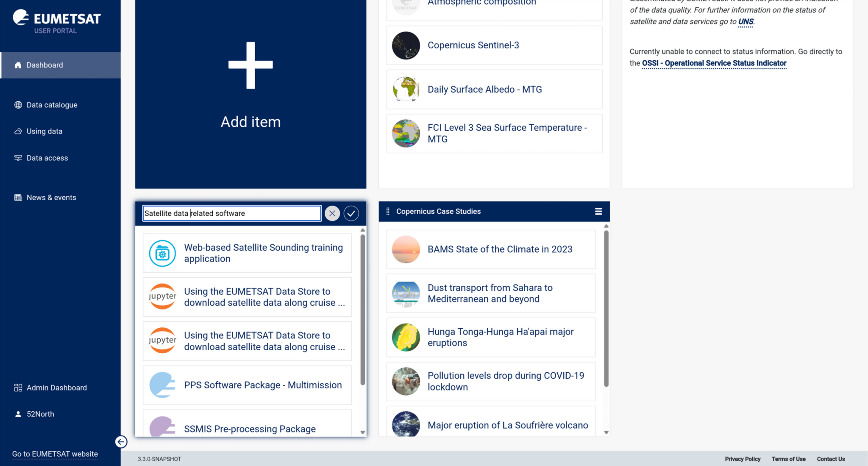Collapse the sidebar with the arrow button
This screenshot has width=868, height=466.
pos(121,442)
